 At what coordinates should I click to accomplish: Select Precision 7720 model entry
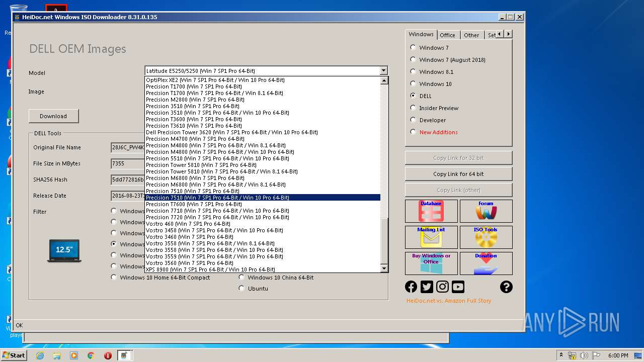263,217
